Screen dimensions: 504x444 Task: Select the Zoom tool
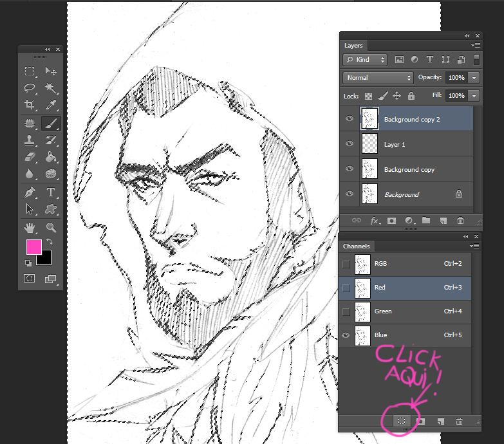pyautogui.click(x=51, y=227)
